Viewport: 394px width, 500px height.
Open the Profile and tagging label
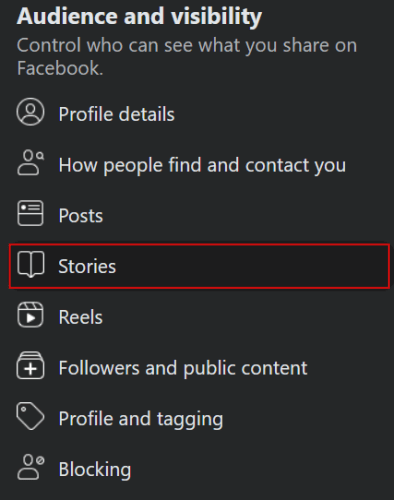141,419
